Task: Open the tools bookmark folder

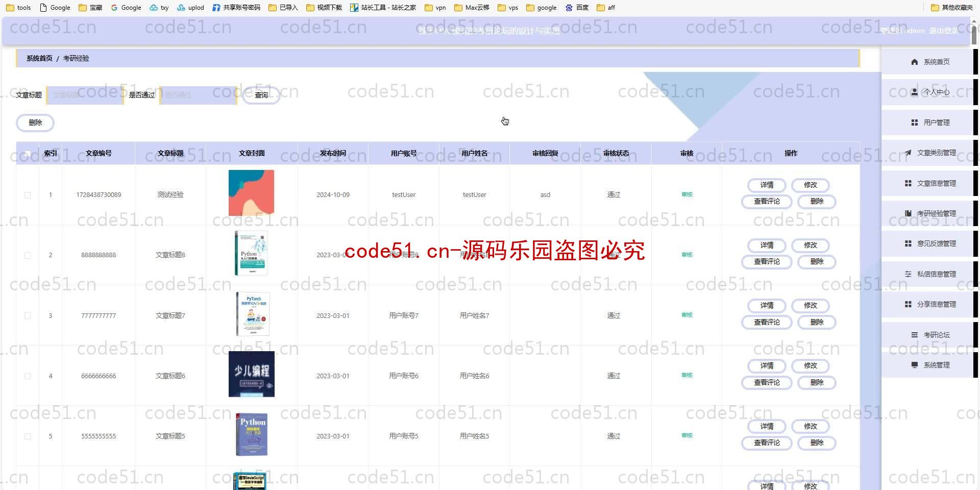Action: click(x=18, y=7)
